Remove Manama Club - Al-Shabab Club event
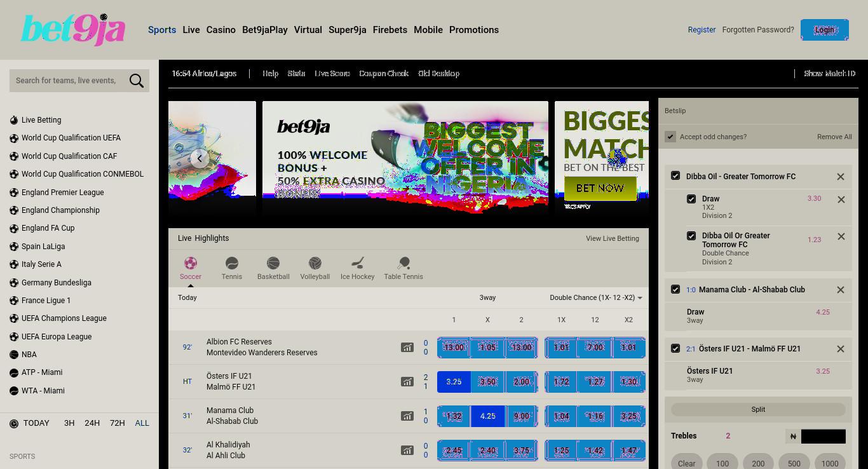This screenshot has height=469, width=868. pos(841,290)
